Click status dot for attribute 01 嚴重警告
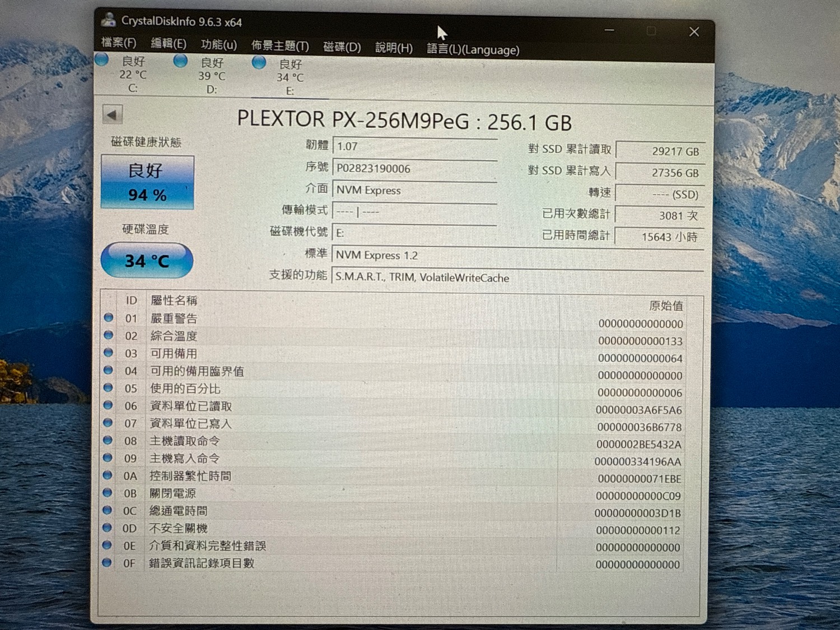840x630 pixels. tap(109, 318)
